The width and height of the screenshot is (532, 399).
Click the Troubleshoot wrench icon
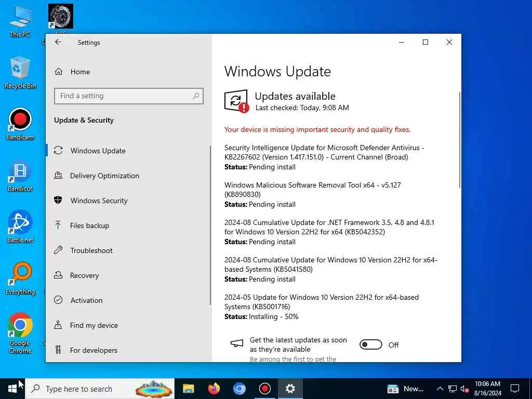coord(58,250)
